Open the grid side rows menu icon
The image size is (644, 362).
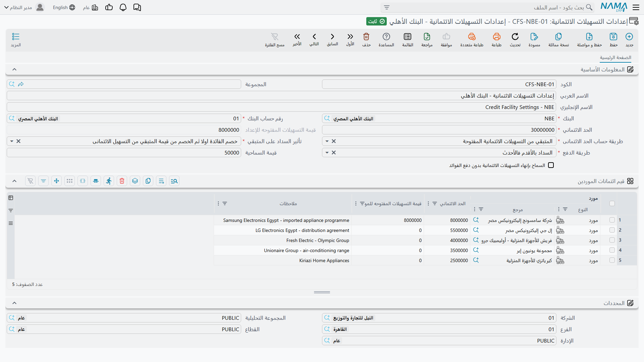11,223
